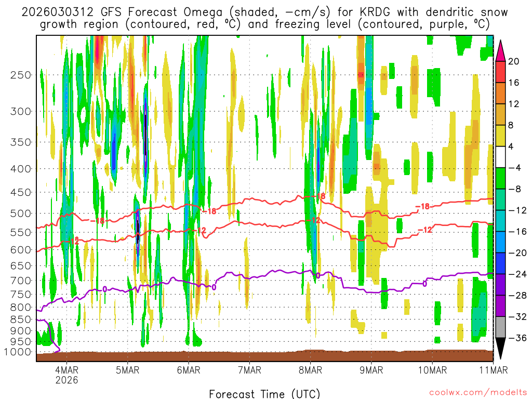
Task: Click the 550 pressure level label
Action: point(21,232)
